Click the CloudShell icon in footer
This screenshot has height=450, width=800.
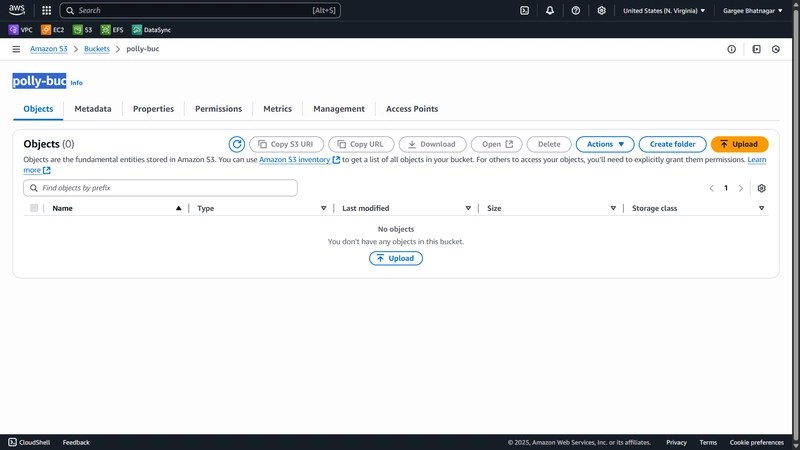[x=12, y=442]
